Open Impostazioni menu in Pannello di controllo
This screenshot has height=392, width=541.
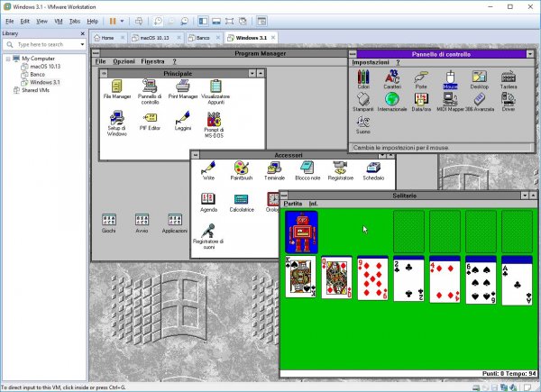(371, 62)
